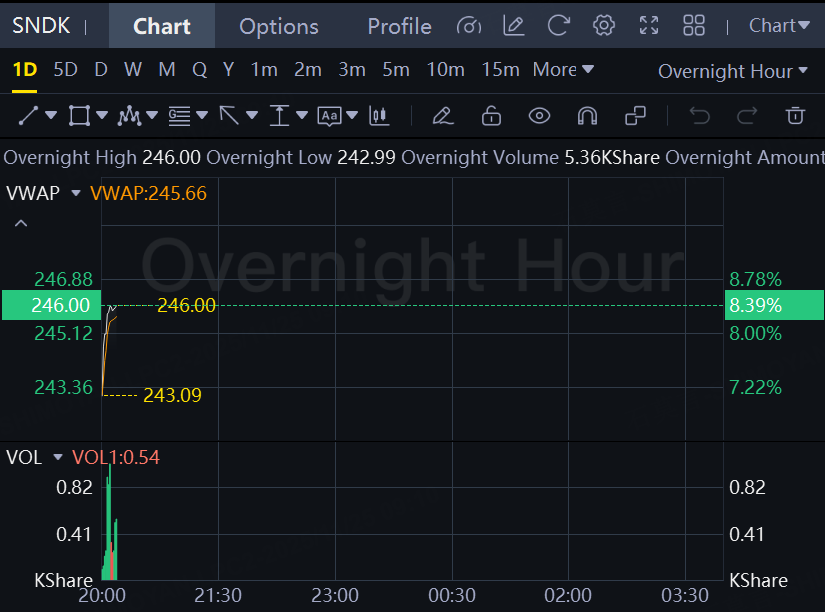This screenshot has height=612, width=825.
Task: Open the More timeframes dropdown
Action: pyautogui.click(x=563, y=70)
